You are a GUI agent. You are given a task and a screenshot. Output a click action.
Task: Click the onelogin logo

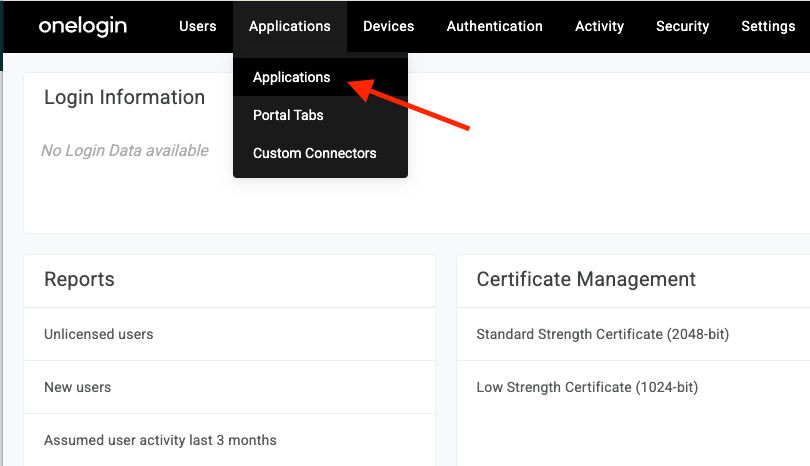(83, 26)
